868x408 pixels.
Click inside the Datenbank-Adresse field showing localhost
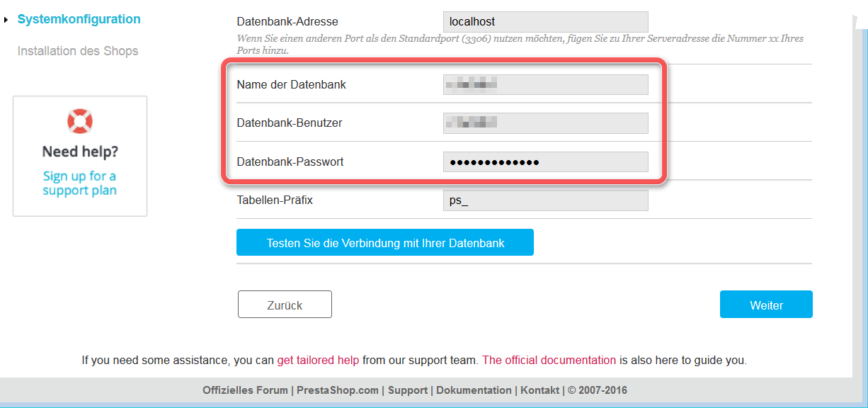point(545,21)
